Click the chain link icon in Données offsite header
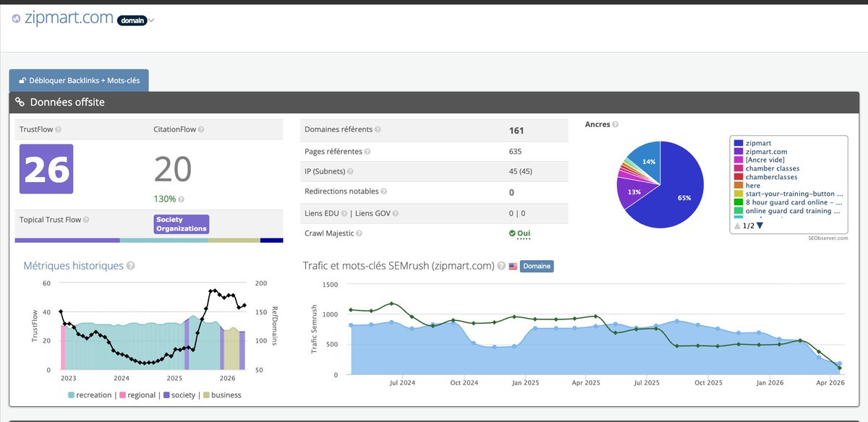868x422 pixels. pos(20,103)
